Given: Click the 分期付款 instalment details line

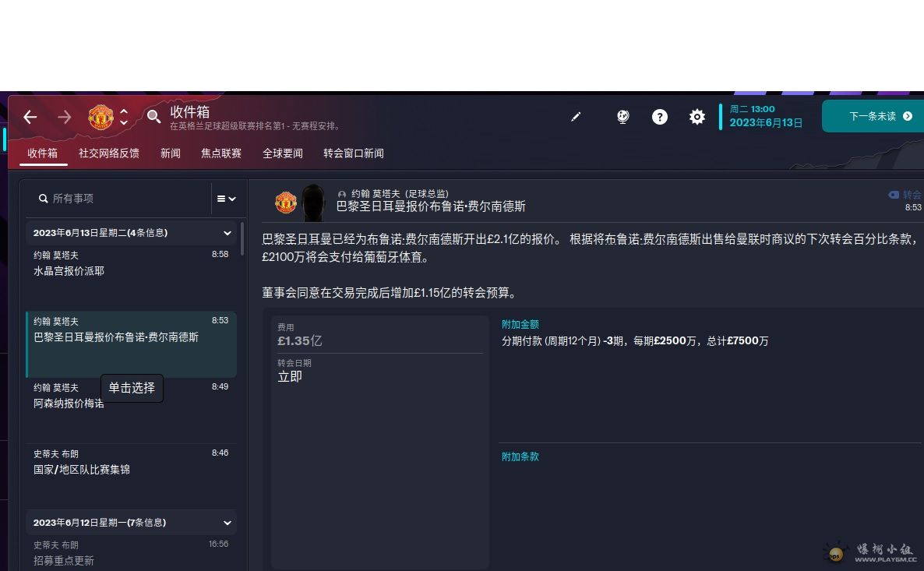Looking at the screenshot, I should click(x=635, y=340).
